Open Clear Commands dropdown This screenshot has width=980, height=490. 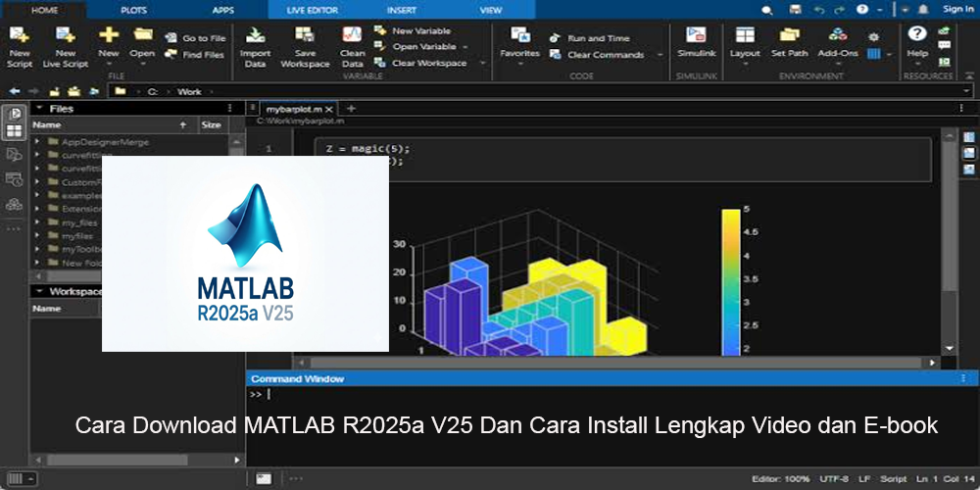point(660,55)
